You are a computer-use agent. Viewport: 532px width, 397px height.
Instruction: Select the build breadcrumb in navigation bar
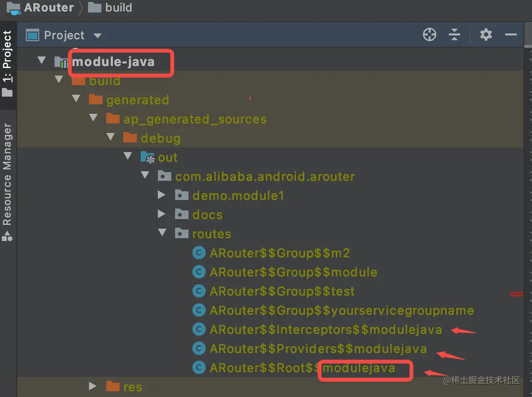(119, 8)
